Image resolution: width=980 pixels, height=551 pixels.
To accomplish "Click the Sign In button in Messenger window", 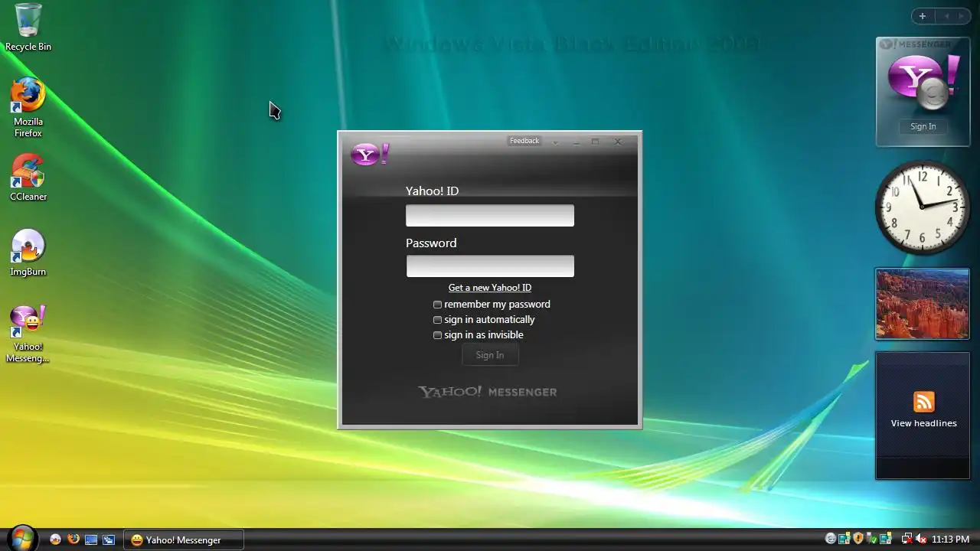I will (x=490, y=355).
